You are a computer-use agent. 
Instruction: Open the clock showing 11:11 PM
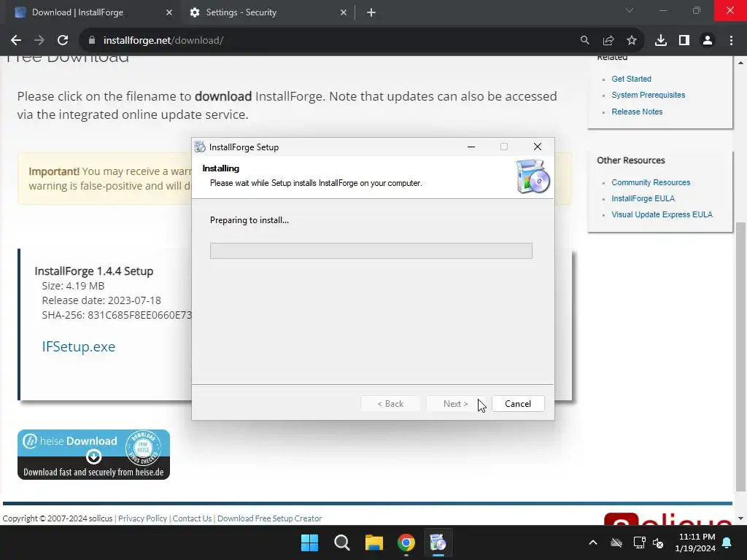(695, 542)
